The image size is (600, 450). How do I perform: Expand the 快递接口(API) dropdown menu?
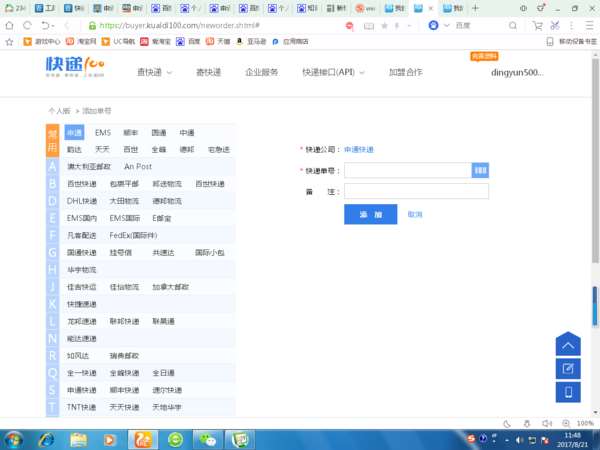point(333,72)
